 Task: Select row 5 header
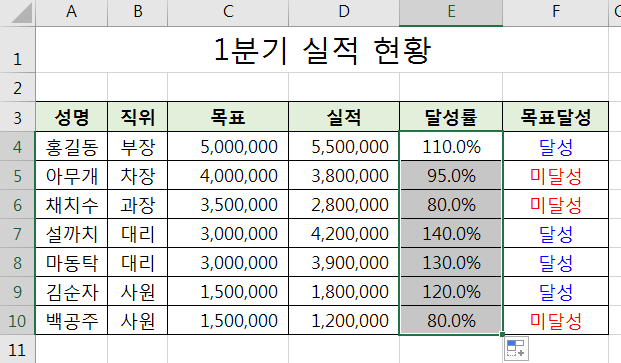pyautogui.click(x=17, y=175)
